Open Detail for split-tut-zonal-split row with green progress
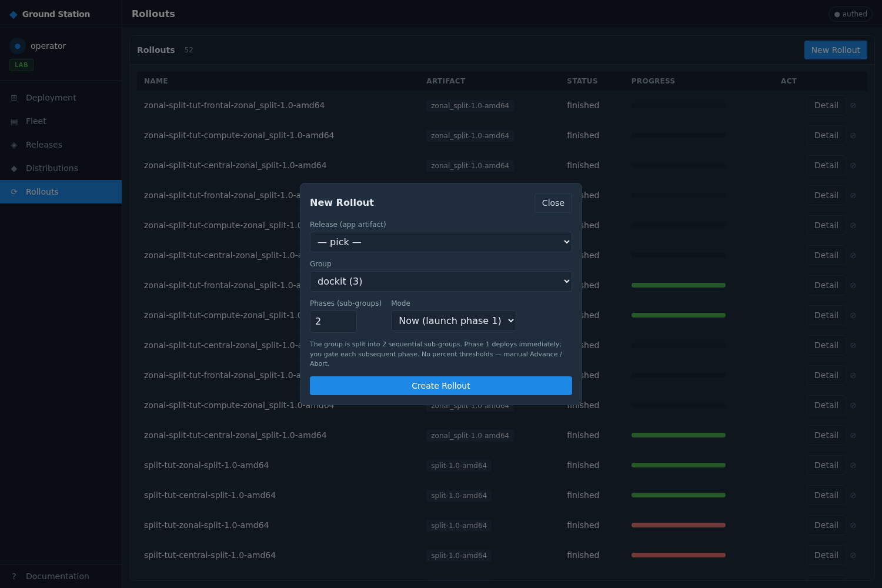 pos(826,465)
